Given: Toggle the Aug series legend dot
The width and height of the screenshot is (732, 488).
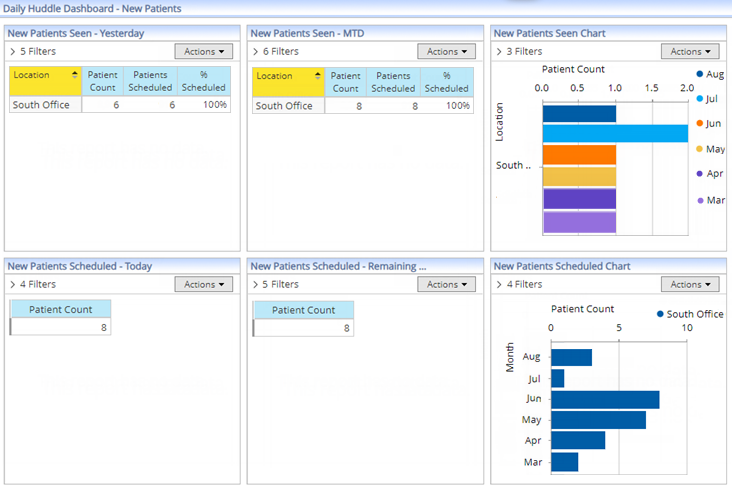Looking at the screenshot, I should pyautogui.click(x=699, y=74).
